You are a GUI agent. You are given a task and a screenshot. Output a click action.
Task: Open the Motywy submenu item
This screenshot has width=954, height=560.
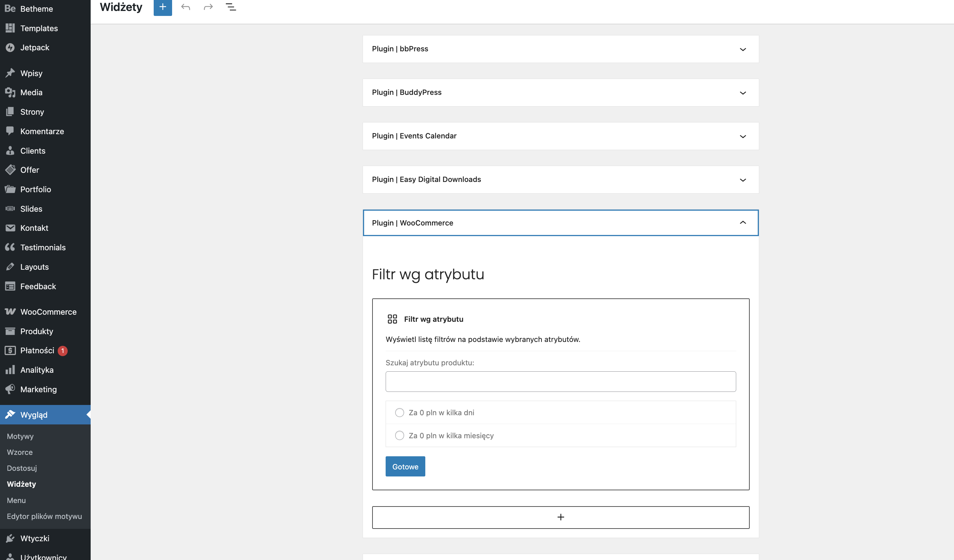[x=21, y=436]
